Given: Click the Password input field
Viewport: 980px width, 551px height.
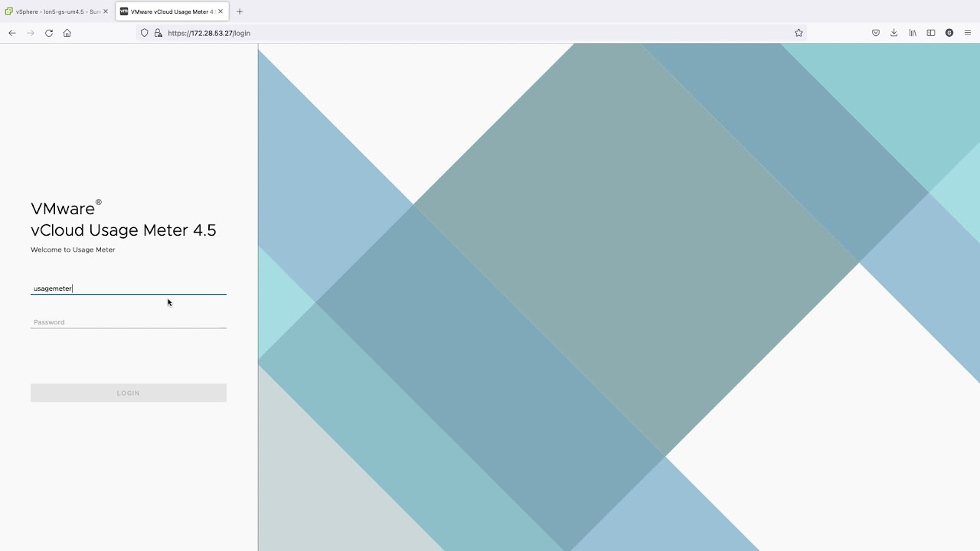Looking at the screenshot, I should pos(129,322).
